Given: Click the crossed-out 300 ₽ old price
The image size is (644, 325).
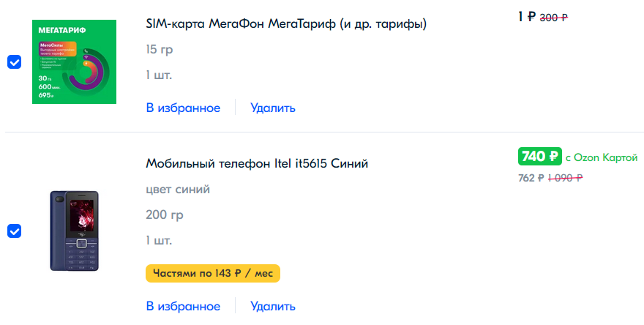Looking at the screenshot, I should 554,18.
